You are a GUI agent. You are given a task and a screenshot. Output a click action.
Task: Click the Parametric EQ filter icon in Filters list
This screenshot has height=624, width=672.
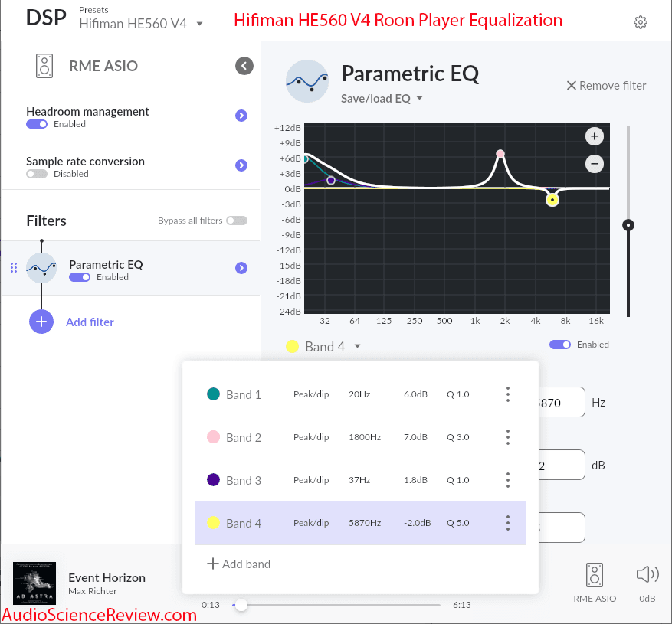point(41,268)
